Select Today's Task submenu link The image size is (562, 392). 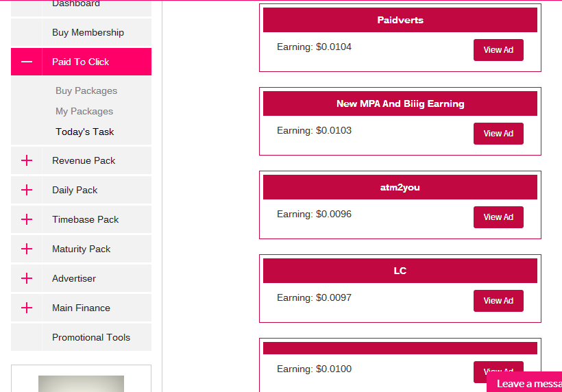click(85, 132)
